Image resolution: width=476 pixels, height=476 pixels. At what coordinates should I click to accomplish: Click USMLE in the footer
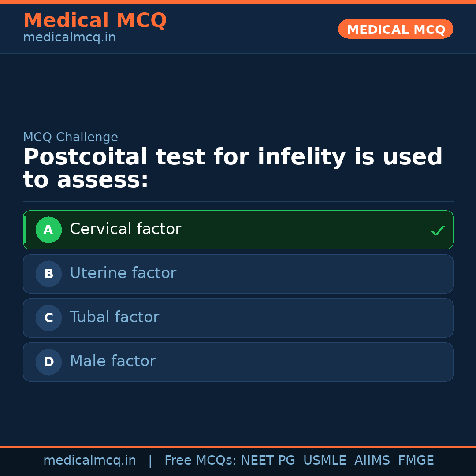click(324, 461)
